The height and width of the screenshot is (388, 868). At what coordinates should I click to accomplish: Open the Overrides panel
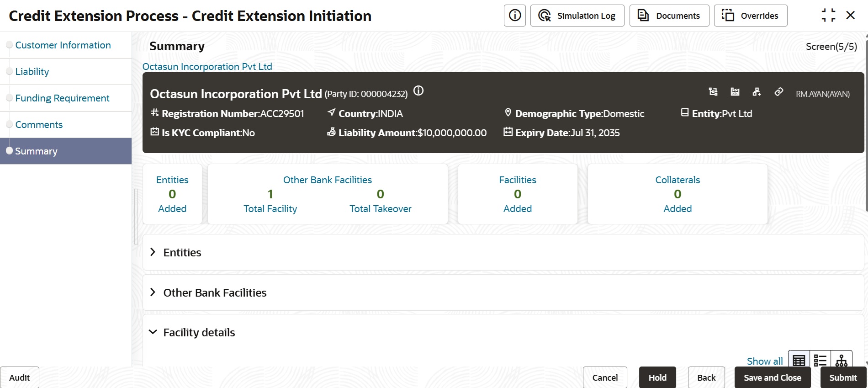[x=751, y=16]
